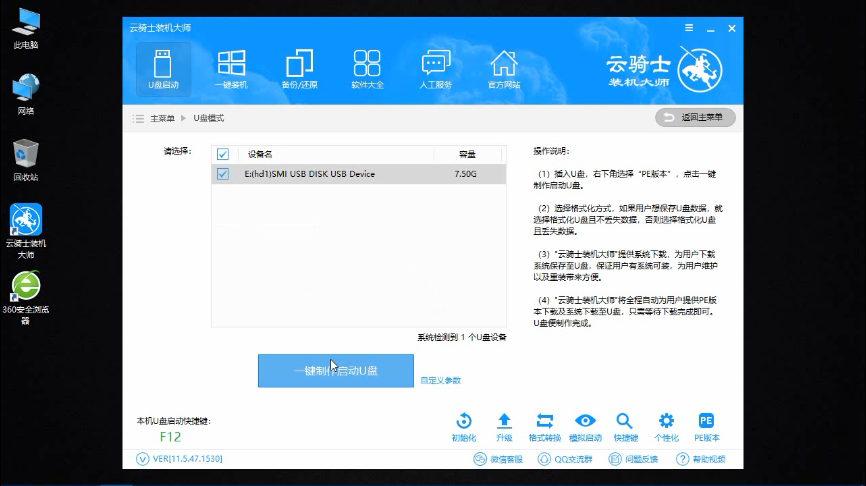Open the hamburger menu in title bar

[x=689, y=28]
